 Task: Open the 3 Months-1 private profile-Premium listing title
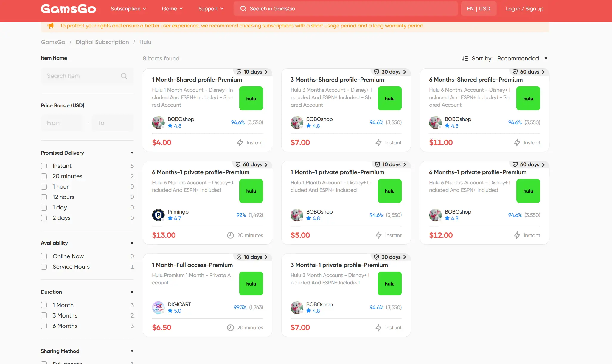point(339,265)
